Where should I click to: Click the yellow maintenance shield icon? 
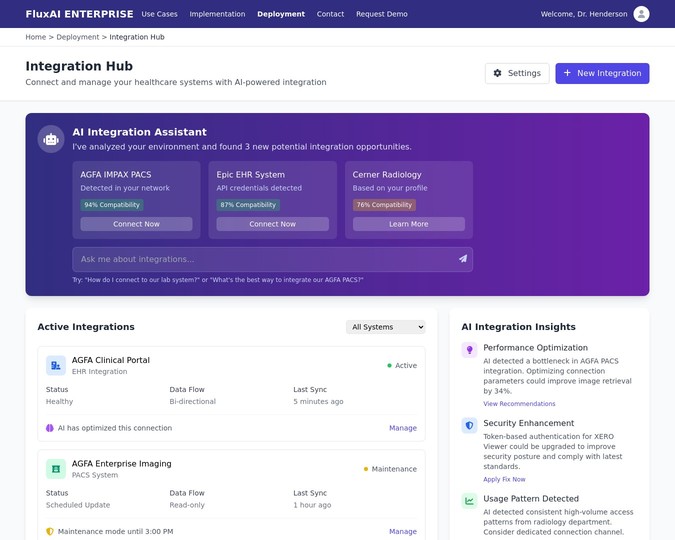(x=50, y=531)
